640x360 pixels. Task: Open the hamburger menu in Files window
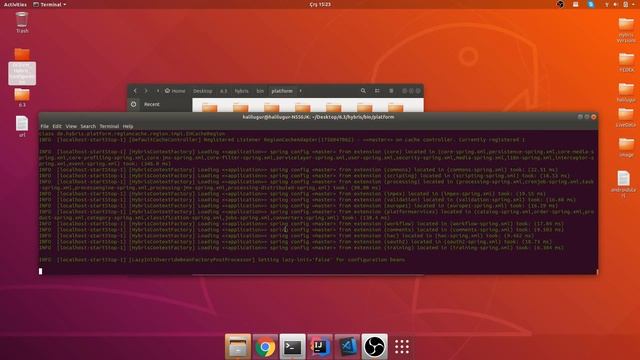point(391,91)
